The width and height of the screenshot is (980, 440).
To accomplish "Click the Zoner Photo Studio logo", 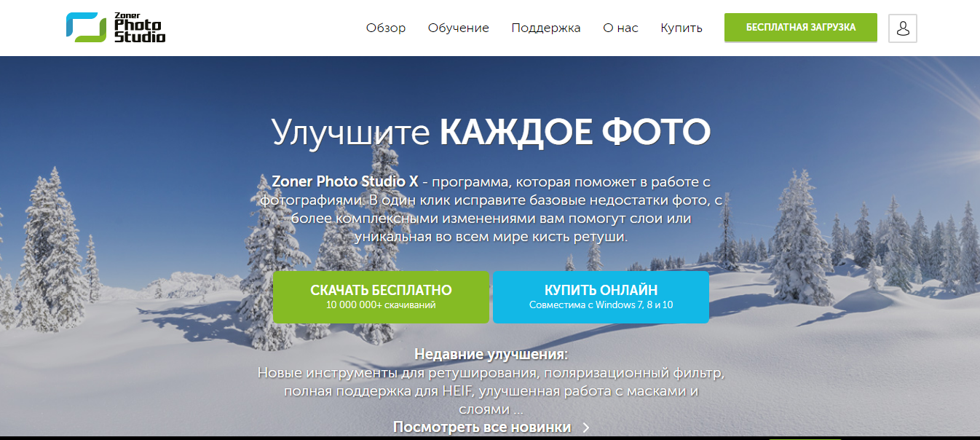I will (x=116, y=28).
